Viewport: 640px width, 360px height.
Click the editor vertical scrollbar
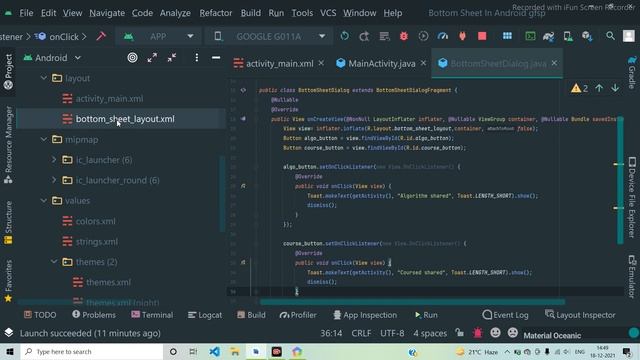(620, 180)
